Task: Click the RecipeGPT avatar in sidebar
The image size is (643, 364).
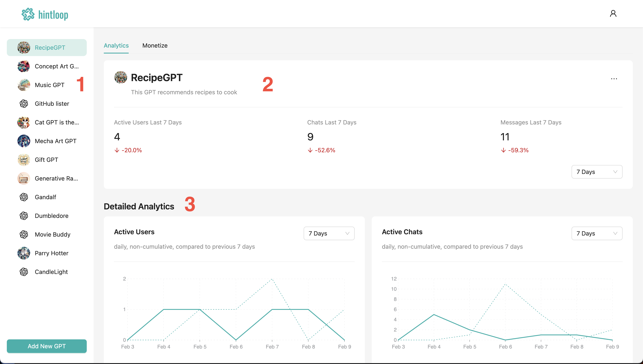Action: point(24,48)
